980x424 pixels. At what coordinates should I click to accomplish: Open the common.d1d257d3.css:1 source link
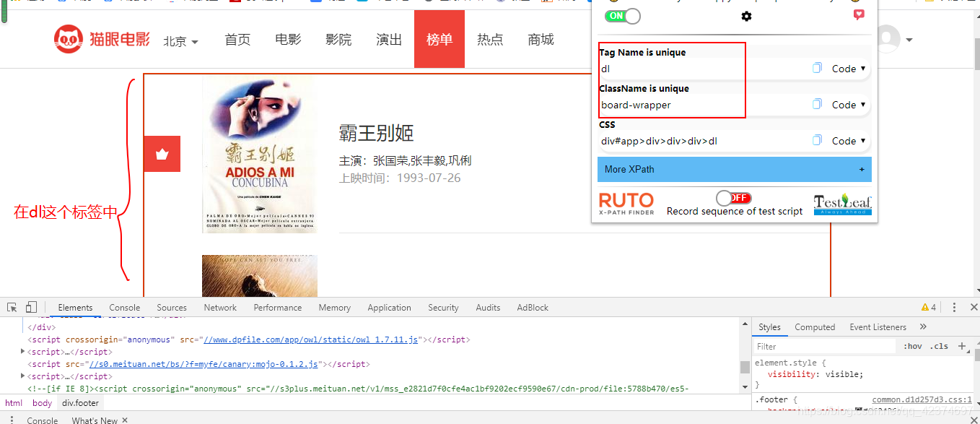pyautogui.click(x=922, y=399)
